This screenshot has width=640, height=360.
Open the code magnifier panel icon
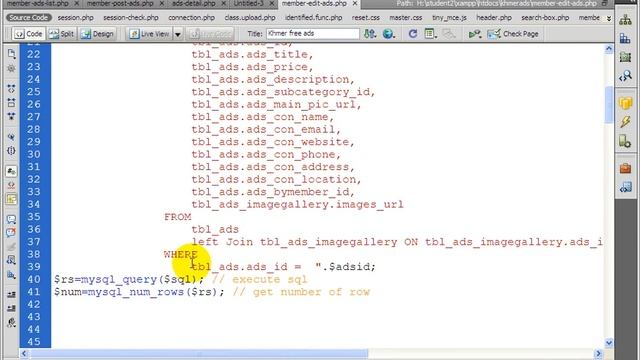click(x=625, y=76)
